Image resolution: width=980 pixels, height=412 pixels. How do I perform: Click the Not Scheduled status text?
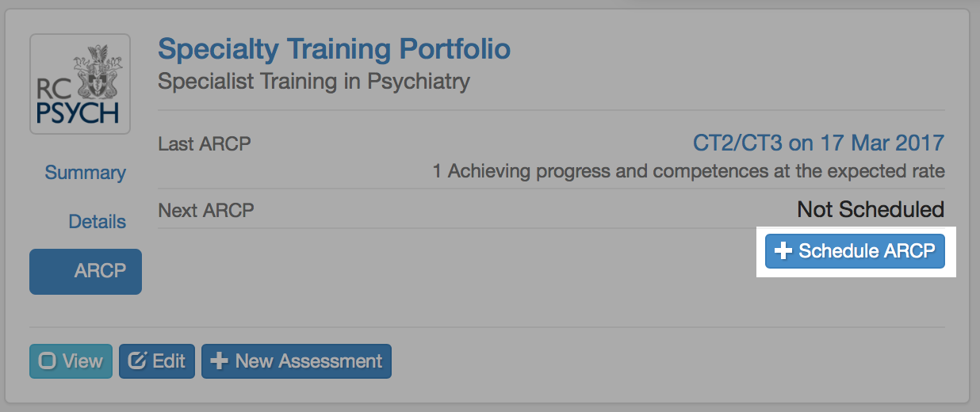[x=870, y=210]
